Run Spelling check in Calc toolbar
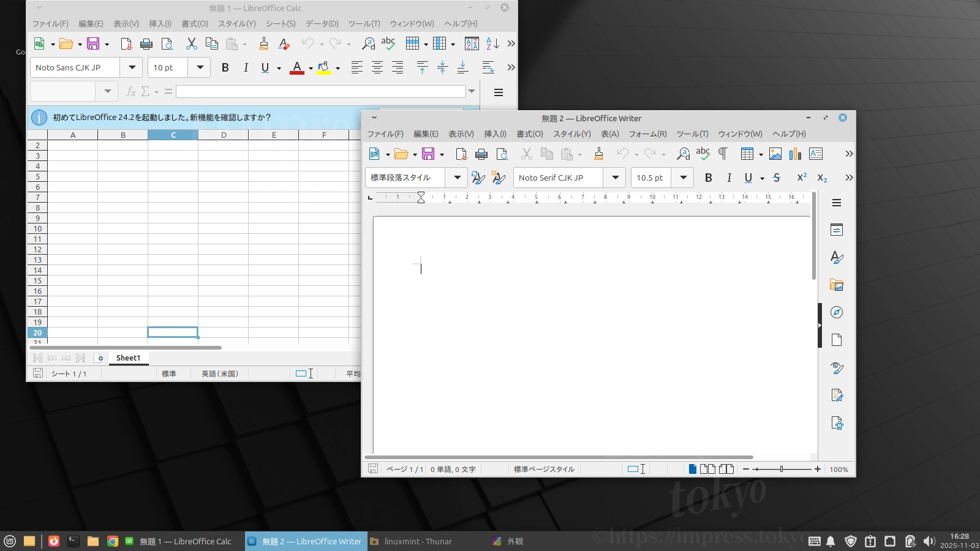This screenshot has height=551, width=980. tap(388, 43)
